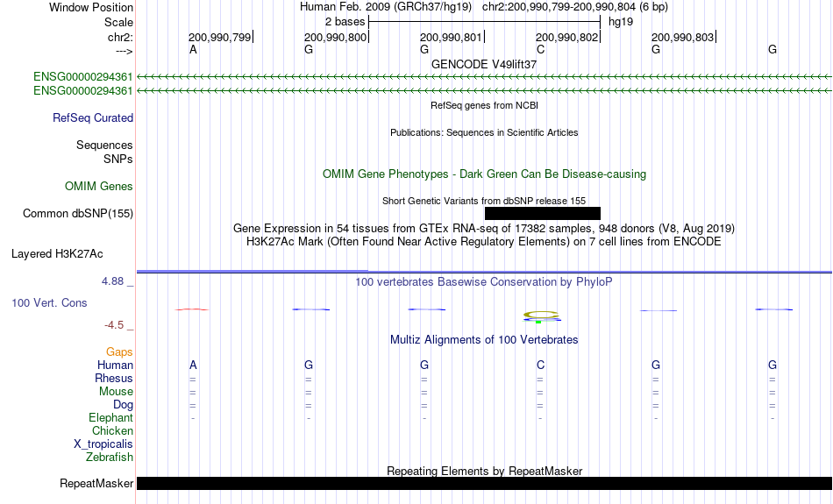This screenshot has width=833, height=504.
Task: Click the H3K27Ac Mark ENCODE track title
Action: (x=484, y=242)
